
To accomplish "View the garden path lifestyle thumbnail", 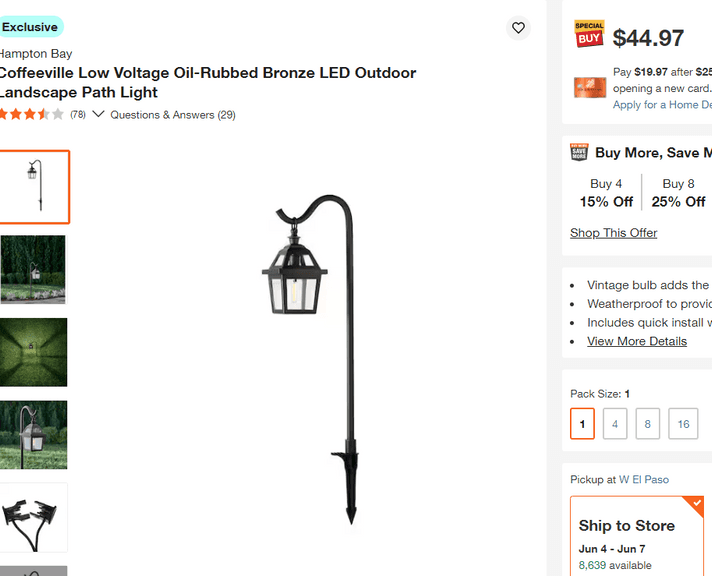I will pos(34,270).
